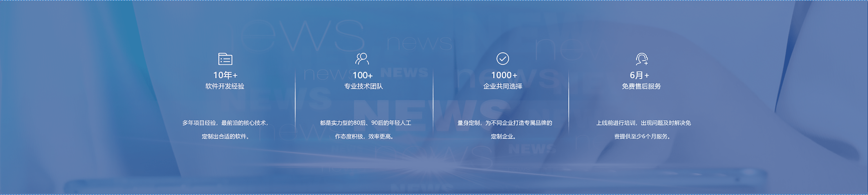The width and height of the screenshot is (868, 195).
Task: Click the text 作态度积极，效率更高。
Action: pyautogui.click(x=365, y=137)
